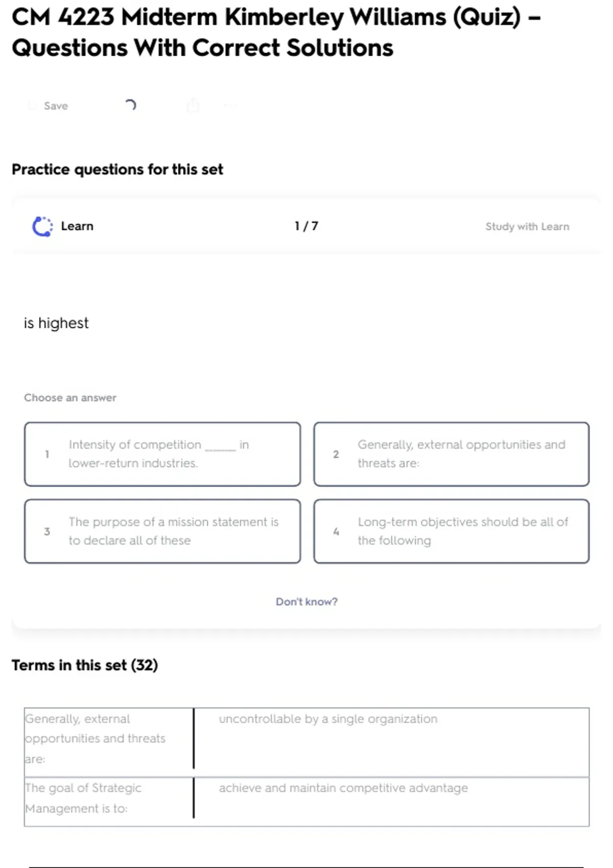Image resolution: width=613 pixels, height=868 pixels.
Task: Click term "The goal of Strategic Management is to:"
Action: click(x=83, y=798)
